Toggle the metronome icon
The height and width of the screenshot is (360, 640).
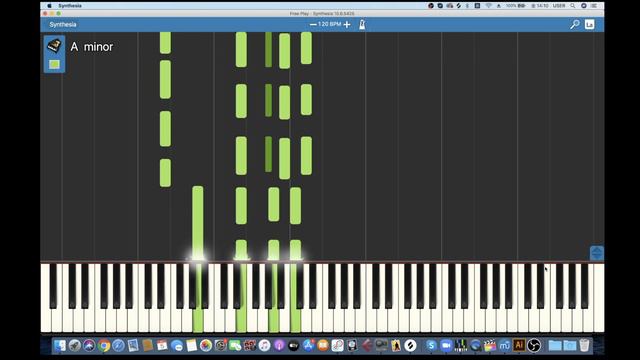click(362, 24)
